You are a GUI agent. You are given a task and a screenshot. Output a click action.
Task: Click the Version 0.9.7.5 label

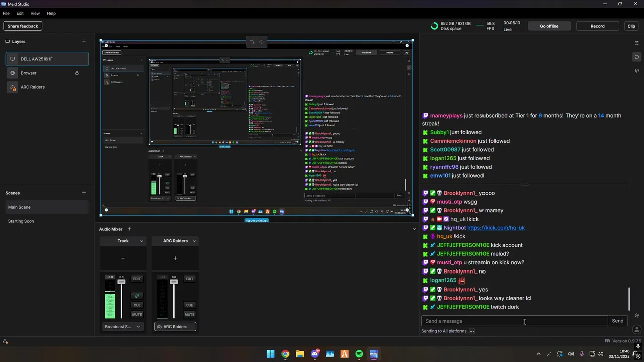point(627,341)
